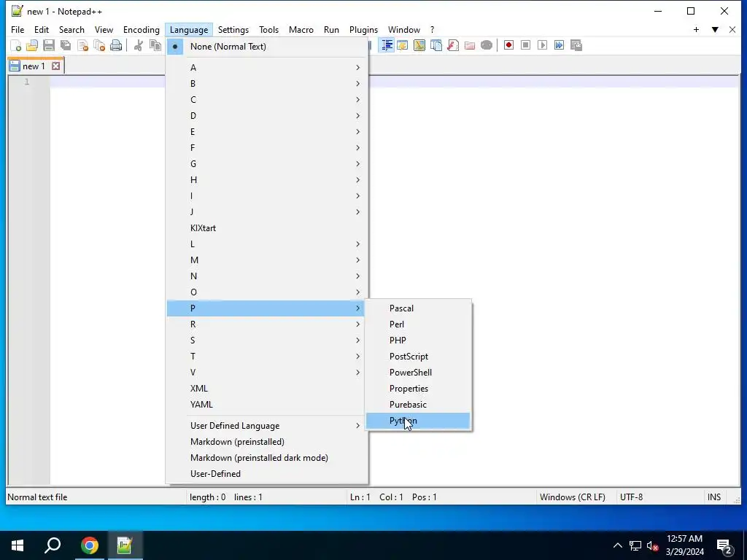The image size is (747, 560).
Task: Open the Macro menu
Action: point(301,29)
